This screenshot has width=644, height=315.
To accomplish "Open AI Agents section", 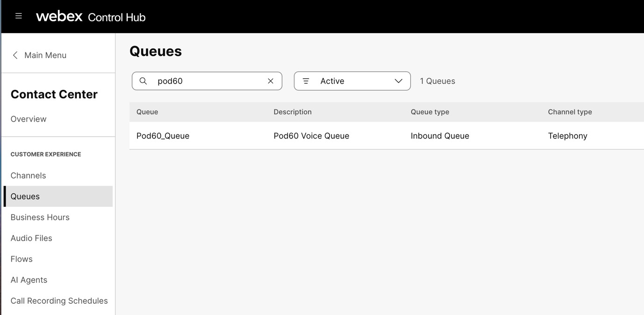I will click(29, 280).
